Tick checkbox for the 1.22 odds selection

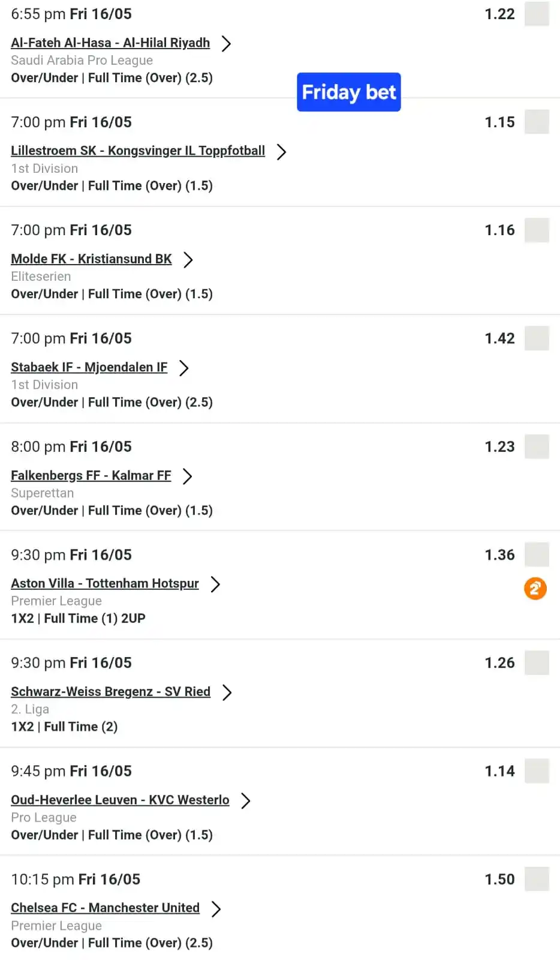pyautogui.click(x=537, y=14)
